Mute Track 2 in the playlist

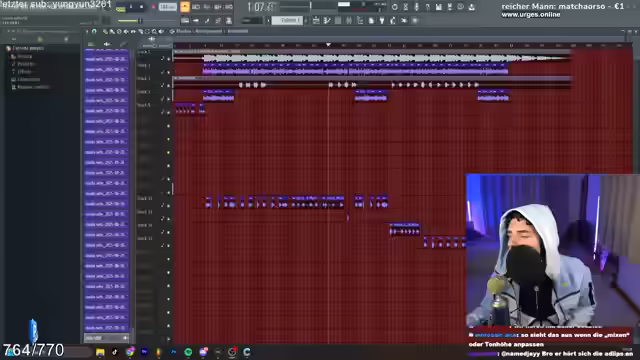click(169, 72)
